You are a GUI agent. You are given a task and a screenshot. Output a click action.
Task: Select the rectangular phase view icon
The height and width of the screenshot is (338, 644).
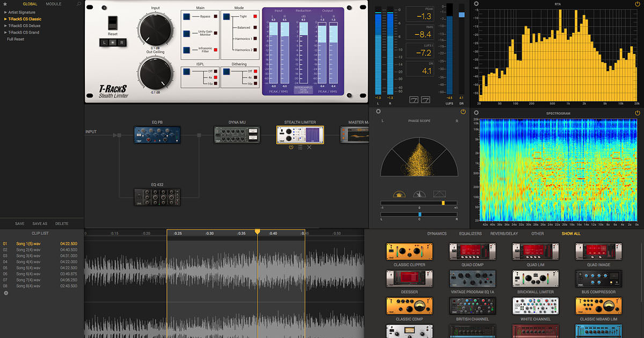(x=440, y=194)
